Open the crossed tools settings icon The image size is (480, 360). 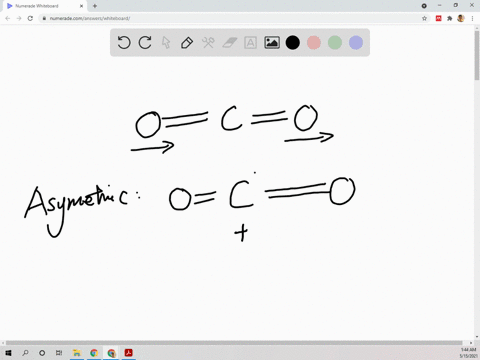(x=208, y=43)
